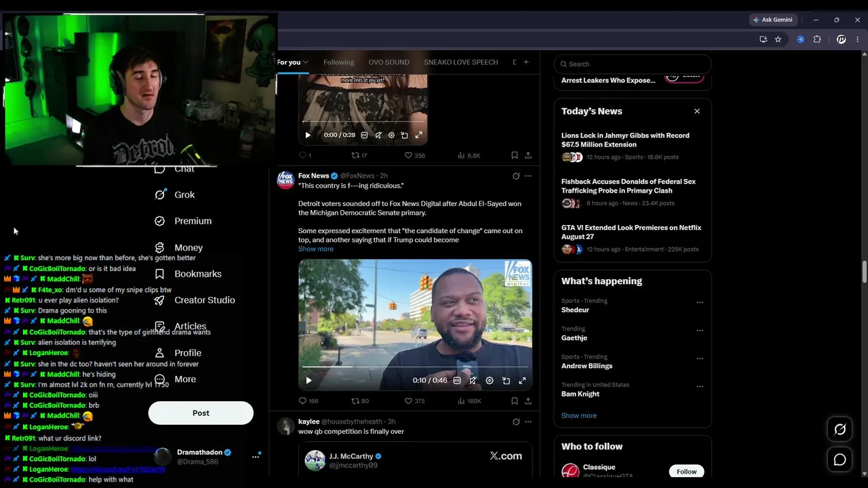
Task: Open options for the Gaethje trend
Action: (x=700, y=330)
